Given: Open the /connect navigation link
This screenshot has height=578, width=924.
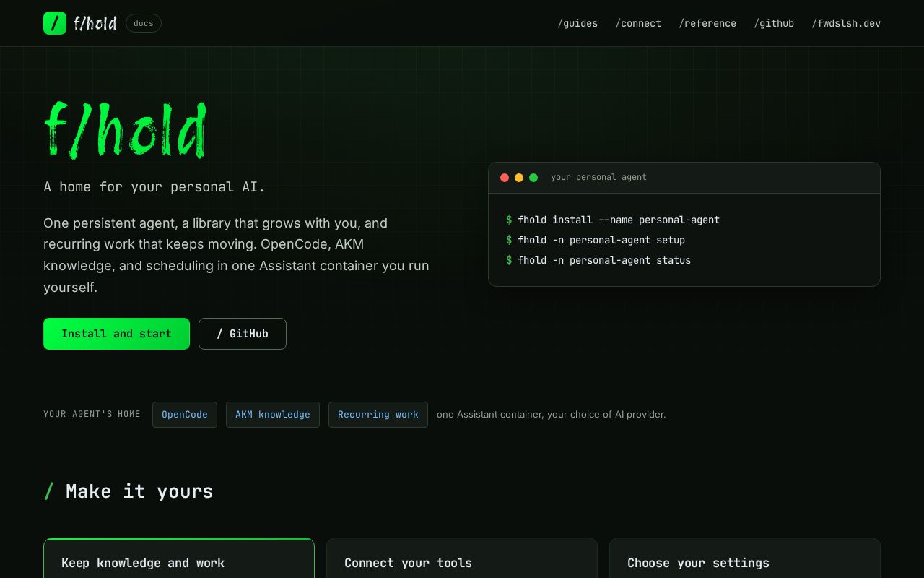Looking at the screenshot, I should tap(638, 23).
